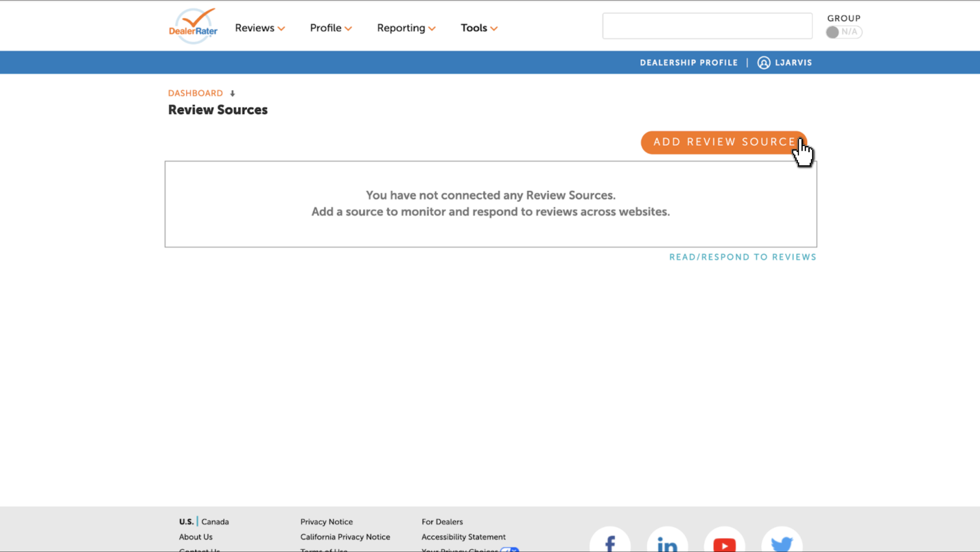The width and height of the screenshot is (980, 552).
Task: Expand the Reviews chevron arrow
Action: (x=281, y=29)
